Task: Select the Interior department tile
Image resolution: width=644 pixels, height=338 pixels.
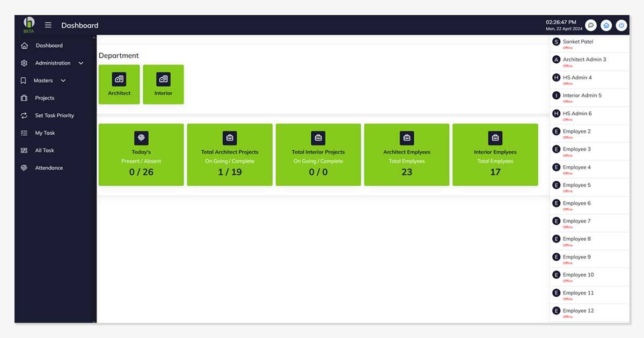Action: [163, 84]
